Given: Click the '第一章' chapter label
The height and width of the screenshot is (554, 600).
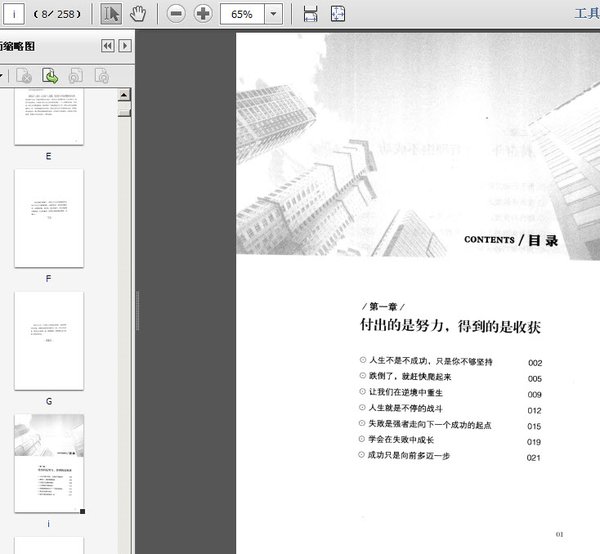Looking at the screenshot, I should pyautogui.click(x=383, y=306).
